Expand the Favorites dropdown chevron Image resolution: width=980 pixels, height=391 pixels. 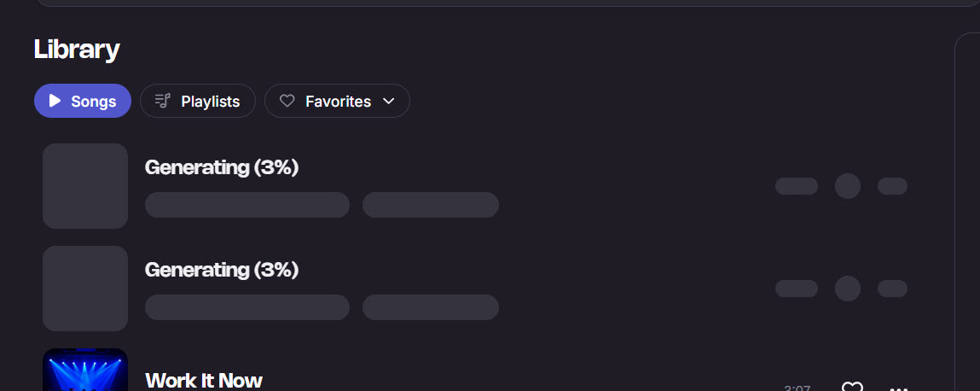coord(389,101)
